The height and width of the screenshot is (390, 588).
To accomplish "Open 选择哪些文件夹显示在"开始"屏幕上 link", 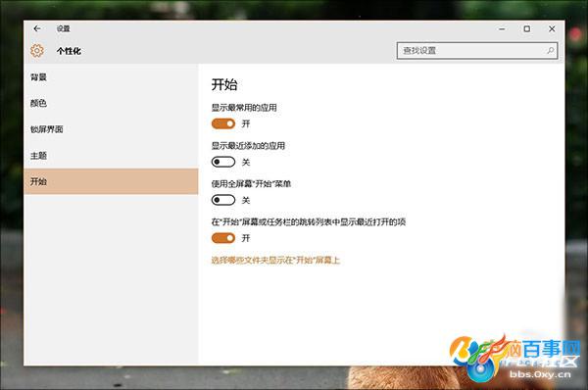I will point(275,260).
